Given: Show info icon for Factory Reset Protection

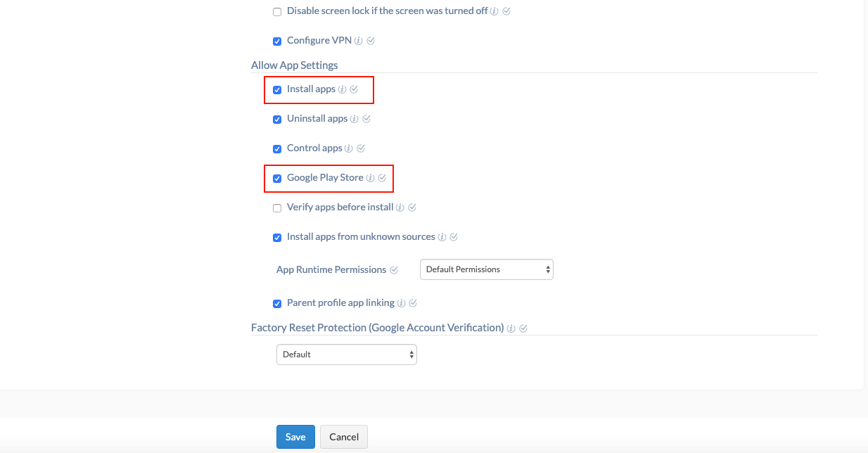Looking at the screenshot, I should [x=511, y=328].
